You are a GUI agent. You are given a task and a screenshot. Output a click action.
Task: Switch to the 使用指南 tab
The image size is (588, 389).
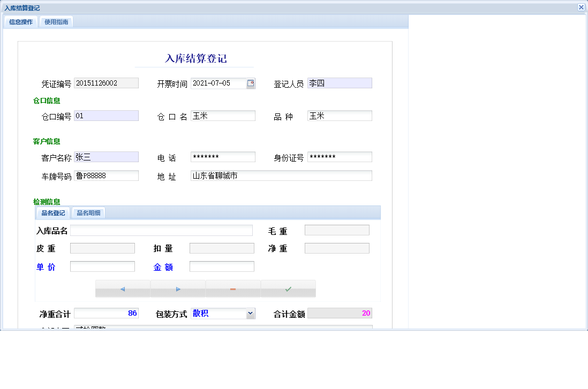click(56, 22)
